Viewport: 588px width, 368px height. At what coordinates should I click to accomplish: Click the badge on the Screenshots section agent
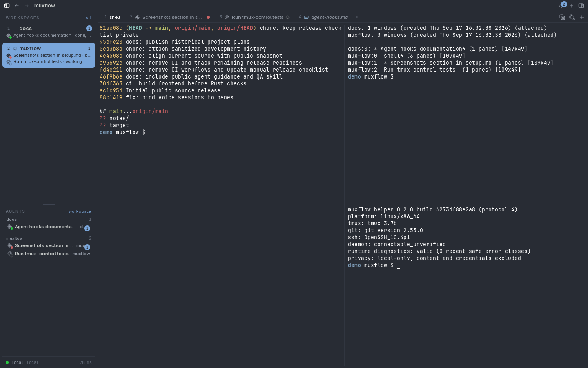(x=87, y=247)
